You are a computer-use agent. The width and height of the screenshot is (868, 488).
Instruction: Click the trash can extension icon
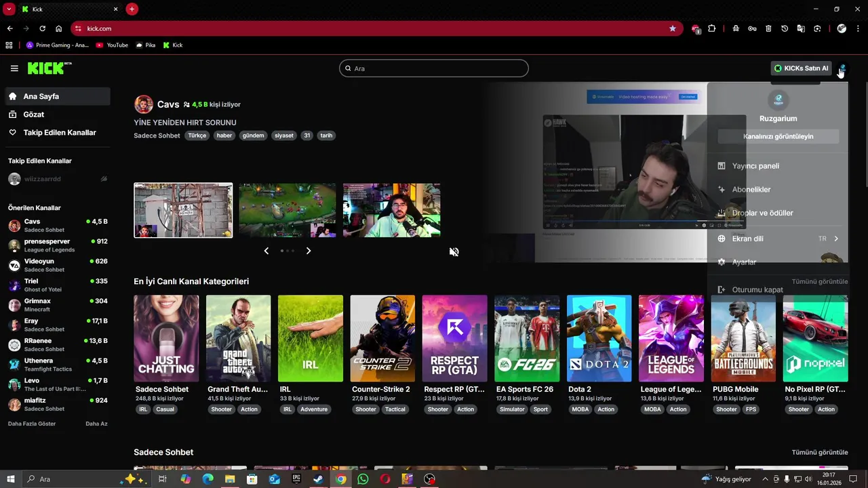click(x=768, y=28)
